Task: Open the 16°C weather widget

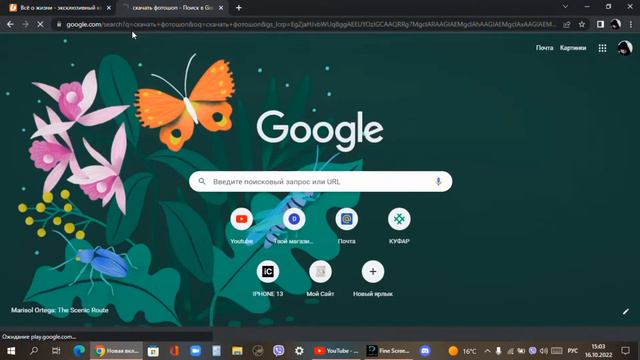Action: pos(462,351)
